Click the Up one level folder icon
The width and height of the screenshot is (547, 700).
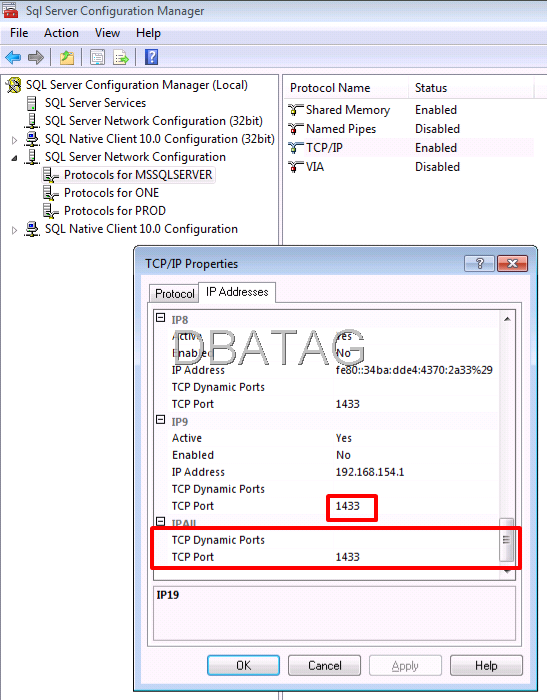click(x=67, y=57)
